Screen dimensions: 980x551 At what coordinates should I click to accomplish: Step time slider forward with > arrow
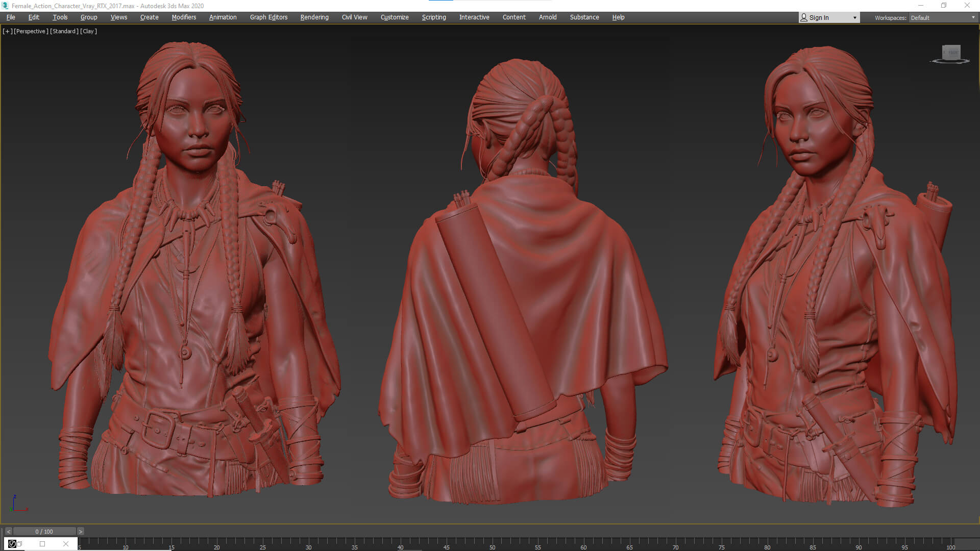coord(80,532)
